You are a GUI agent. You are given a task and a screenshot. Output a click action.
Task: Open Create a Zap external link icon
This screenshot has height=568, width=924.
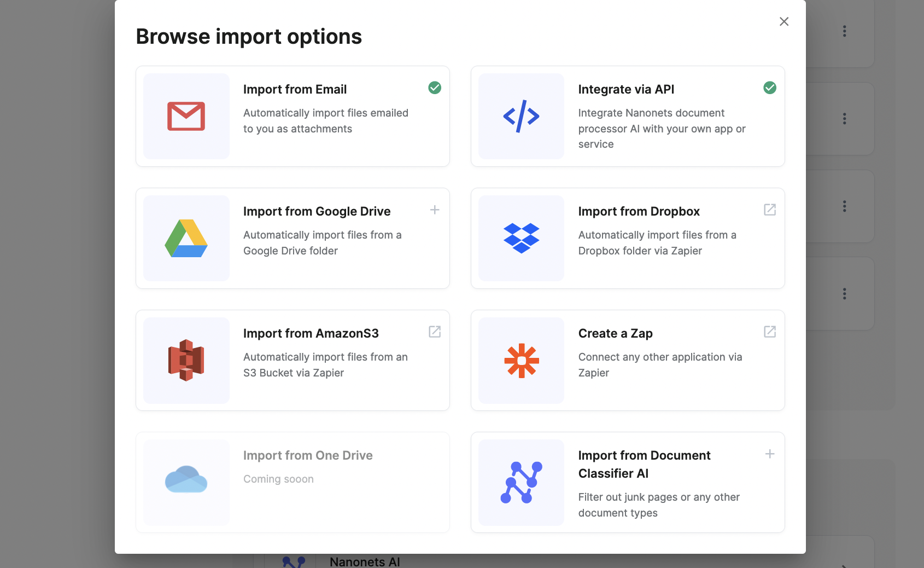(x=770, y=332)
